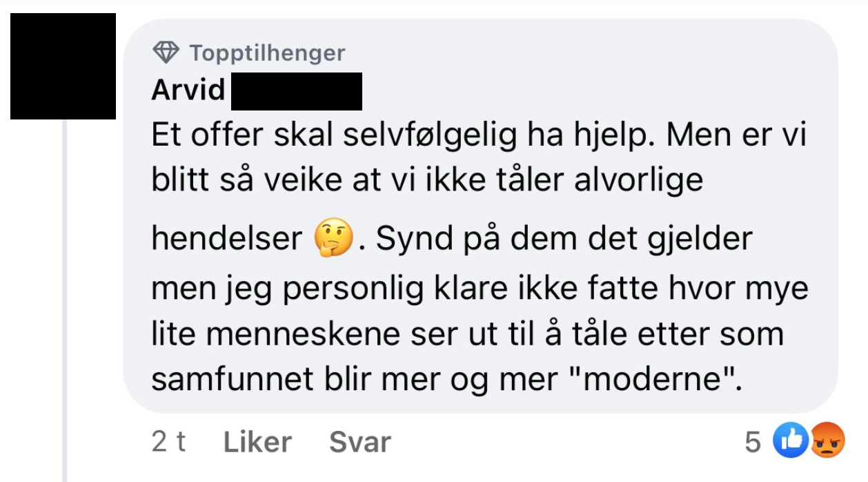
Task: Click the Topptilhenger label text
Action: 267,52
